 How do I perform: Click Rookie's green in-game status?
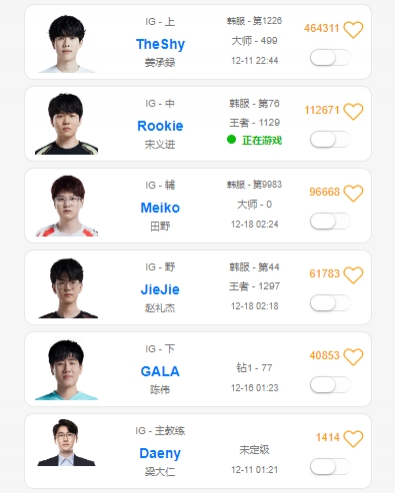[x=254, y=140]
